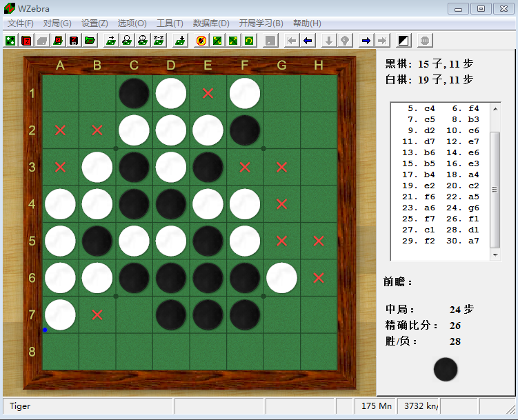Select move '5. c4' in move list
518x420 pixels.
tap(421, 108)
